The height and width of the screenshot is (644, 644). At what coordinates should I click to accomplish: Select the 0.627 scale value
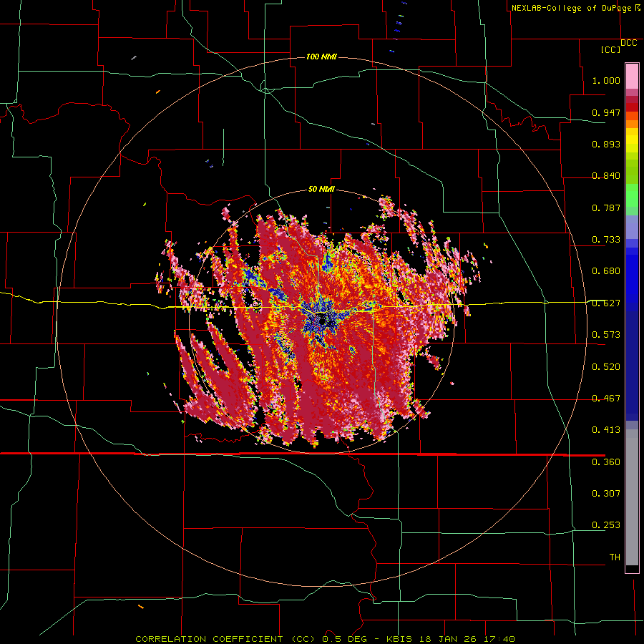(x=606, y=303)
